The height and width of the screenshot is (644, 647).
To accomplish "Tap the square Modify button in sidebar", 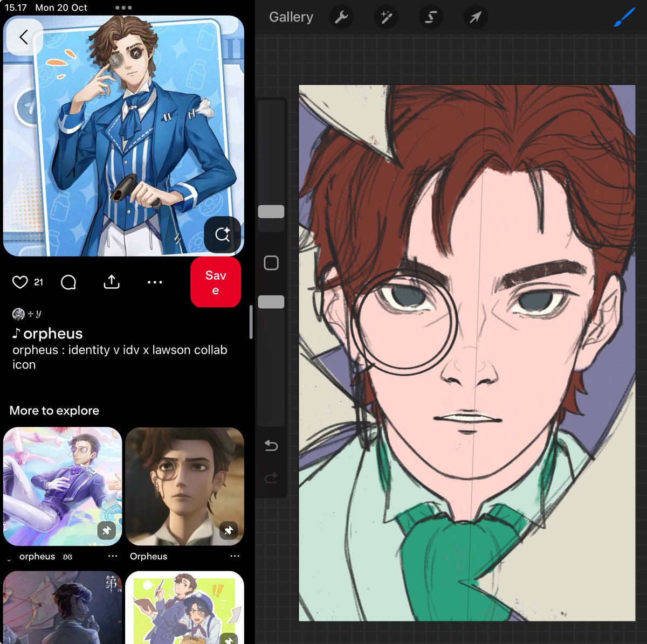I will coord(271,263).
